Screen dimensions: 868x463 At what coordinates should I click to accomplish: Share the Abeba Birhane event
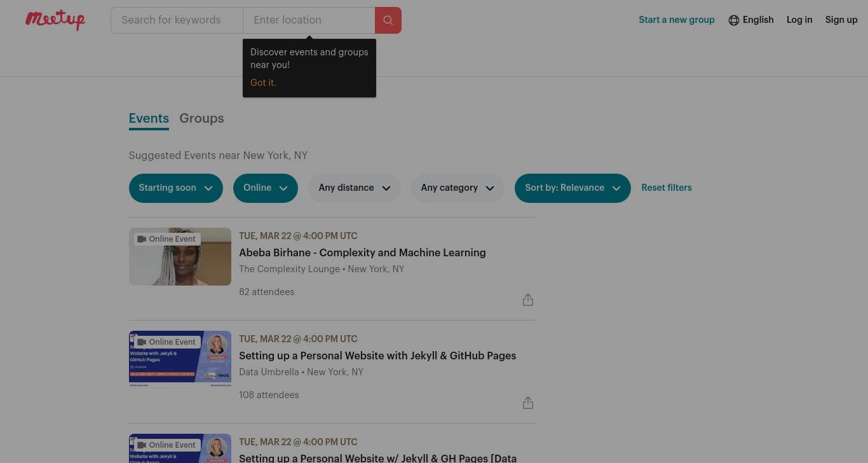528,300
